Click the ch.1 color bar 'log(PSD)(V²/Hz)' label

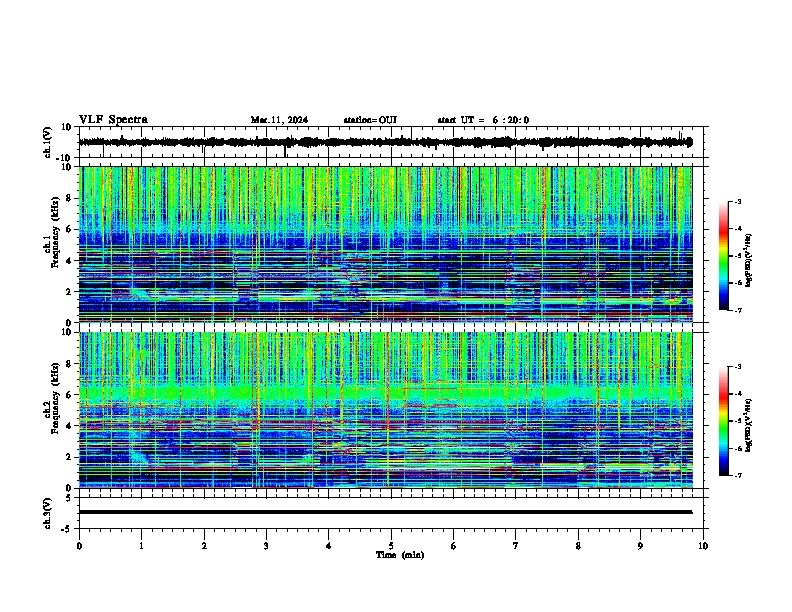point(749,261)
